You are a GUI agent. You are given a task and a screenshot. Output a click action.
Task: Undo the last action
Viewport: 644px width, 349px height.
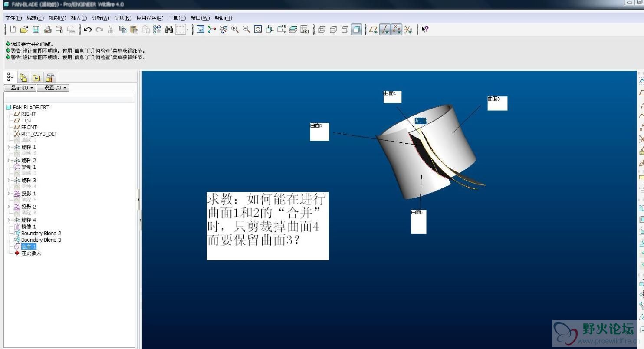88,30
